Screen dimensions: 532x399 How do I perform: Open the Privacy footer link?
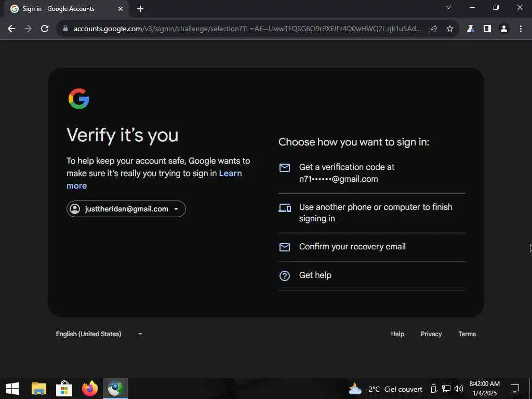tap(431, 334)
